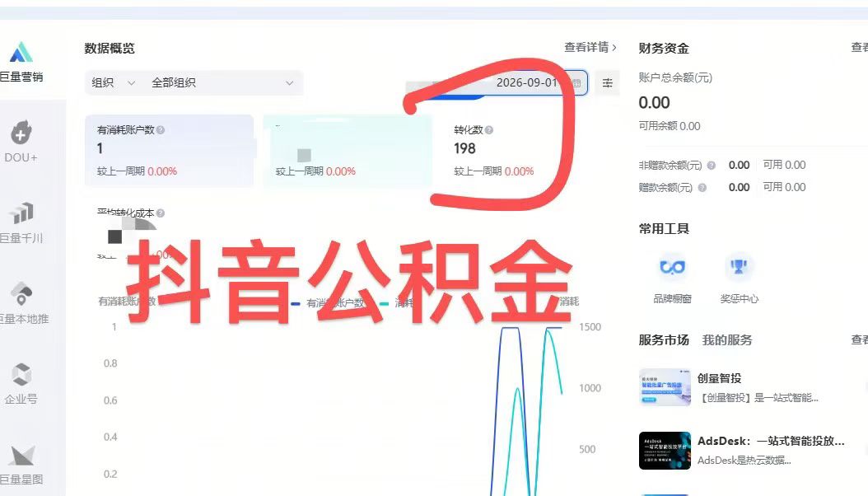Screen dimensions: 868x496
Task: Click help icon next to 非赠款余额
Action: pos(712,166)
